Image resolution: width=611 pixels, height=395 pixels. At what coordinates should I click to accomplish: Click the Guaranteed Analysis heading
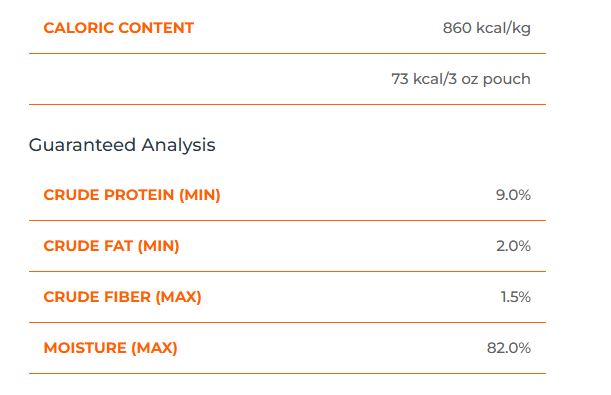click(x=122, y=145)
